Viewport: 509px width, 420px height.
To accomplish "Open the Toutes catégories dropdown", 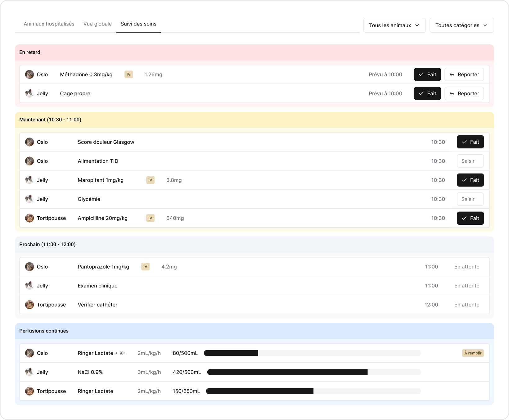I will (x=462, y=25).
